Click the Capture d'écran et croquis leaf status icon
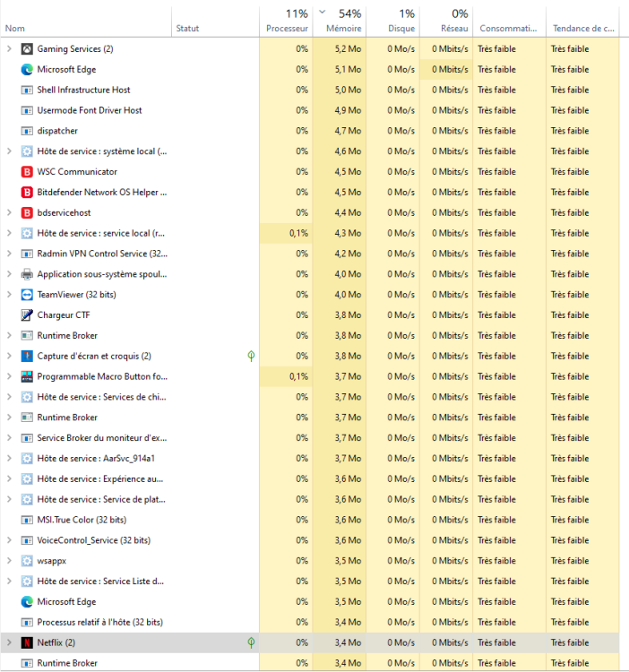 [252, 356]
